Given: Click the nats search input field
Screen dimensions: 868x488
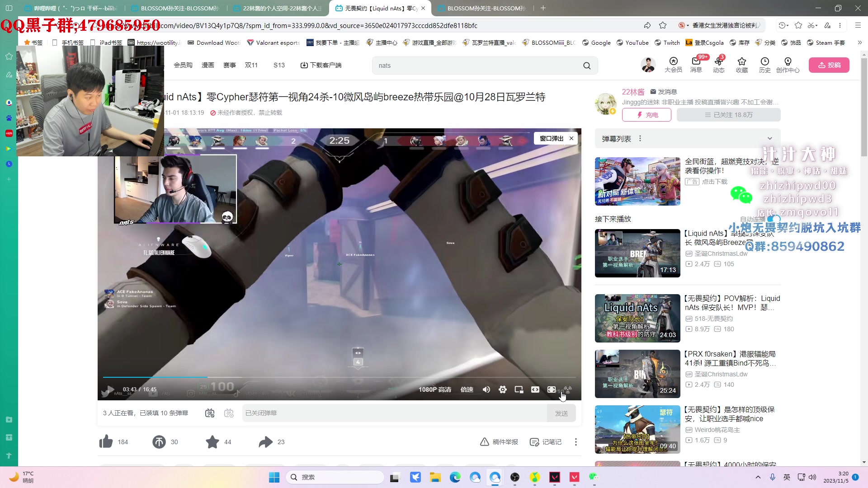Looking at the screenshot, I should click(477, 66).
